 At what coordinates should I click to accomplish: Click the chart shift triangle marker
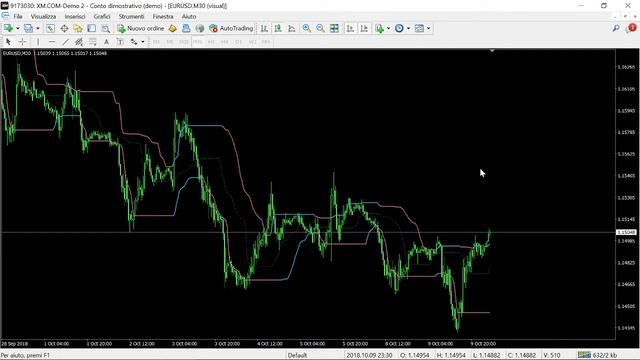coord(492,51)
